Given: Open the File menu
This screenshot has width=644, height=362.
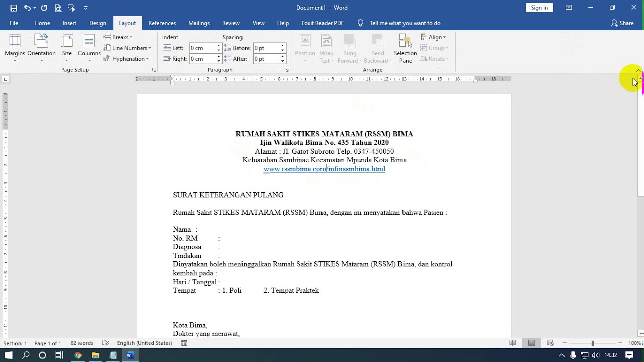Looking at the screenshot, I should click(x=14, y=23).
